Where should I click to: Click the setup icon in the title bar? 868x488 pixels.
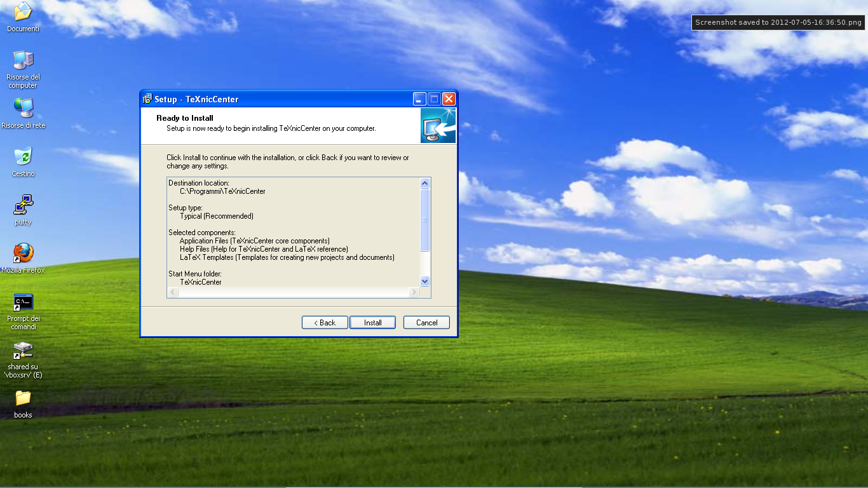click(x=147, y=98)
